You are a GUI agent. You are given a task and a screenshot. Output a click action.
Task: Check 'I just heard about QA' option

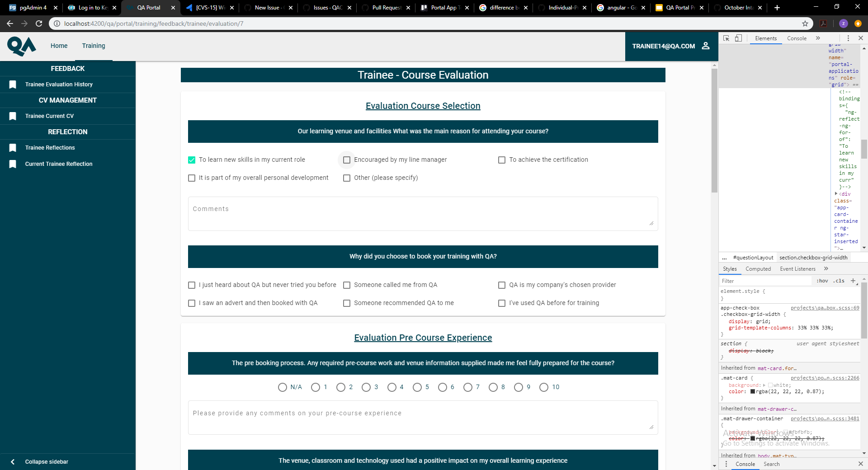click(192, 285)
